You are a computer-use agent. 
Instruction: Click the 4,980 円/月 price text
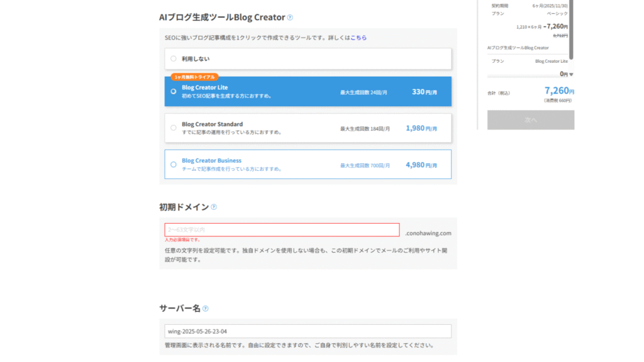coord(421,165)
